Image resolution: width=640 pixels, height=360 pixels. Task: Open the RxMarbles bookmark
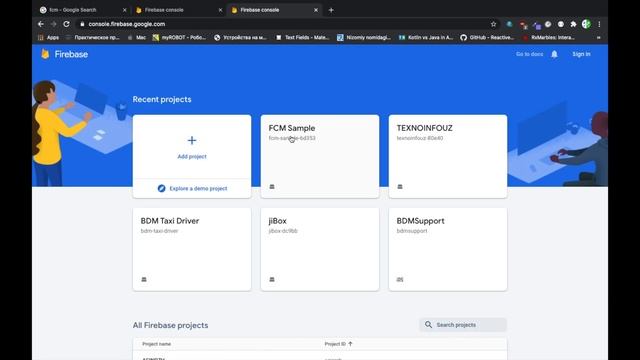pos(549,38)
